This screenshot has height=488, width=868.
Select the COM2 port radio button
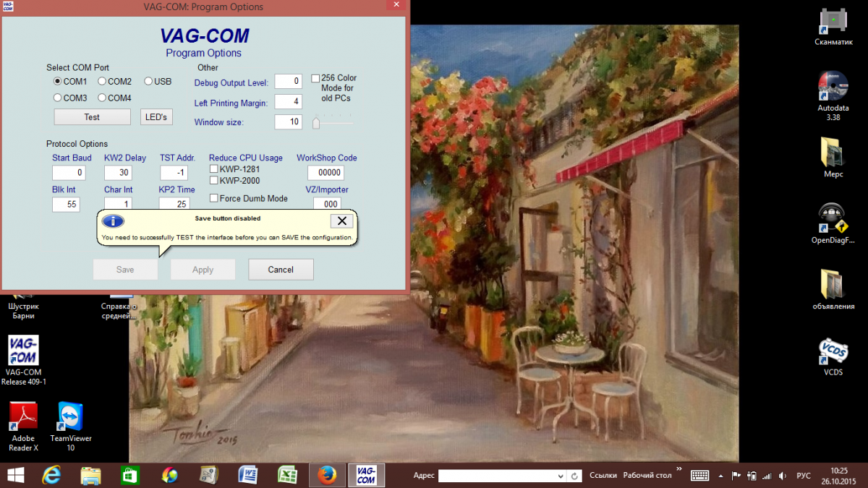[102, 82]
